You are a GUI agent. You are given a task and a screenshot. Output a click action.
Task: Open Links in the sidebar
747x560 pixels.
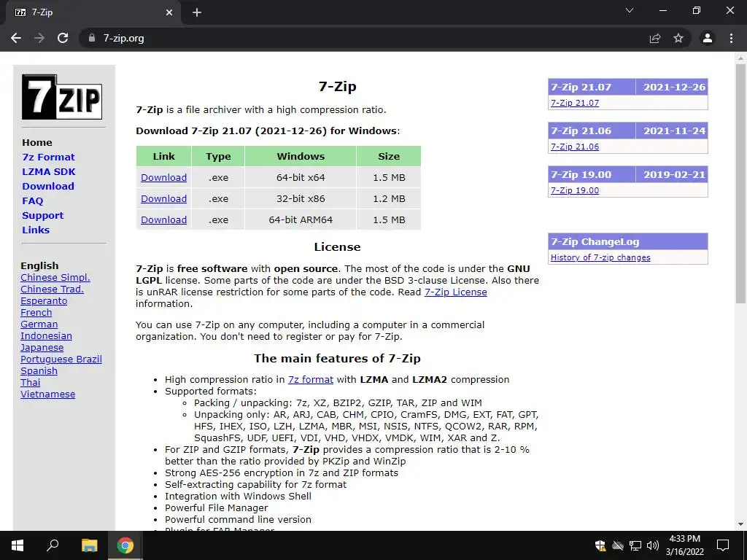pyautogui.click(x=36, y=230)
